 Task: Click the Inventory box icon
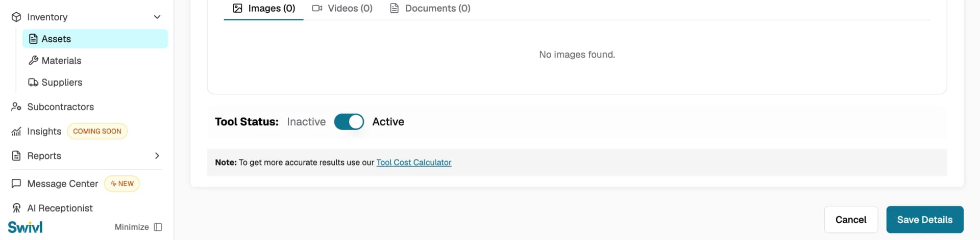click(x=16, y=17)
